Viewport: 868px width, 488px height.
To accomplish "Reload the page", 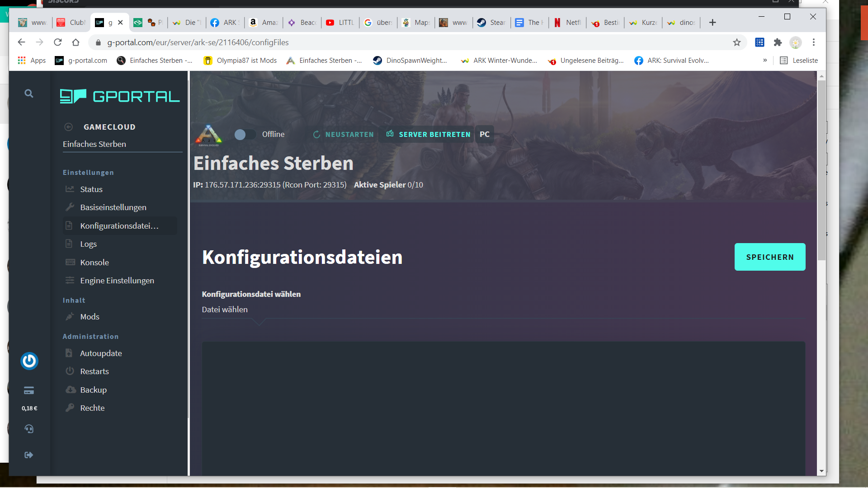I will click(57, 42).
